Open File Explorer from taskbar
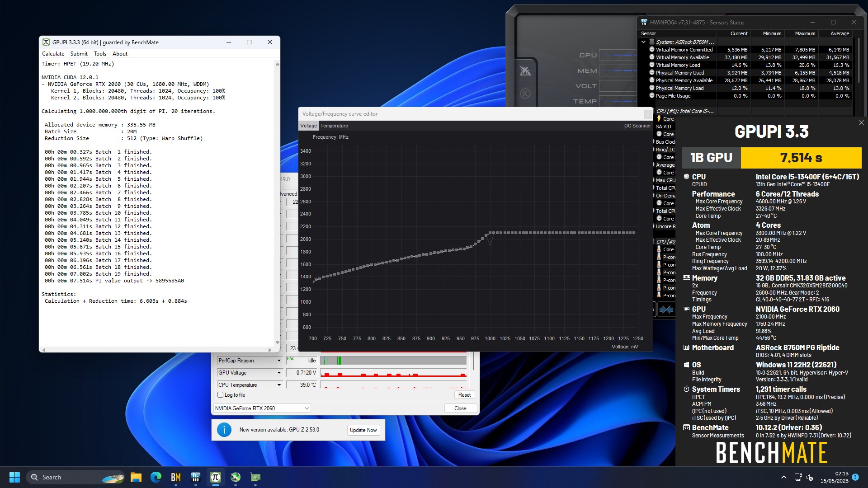The image size is (868, 488). point(136,477)
